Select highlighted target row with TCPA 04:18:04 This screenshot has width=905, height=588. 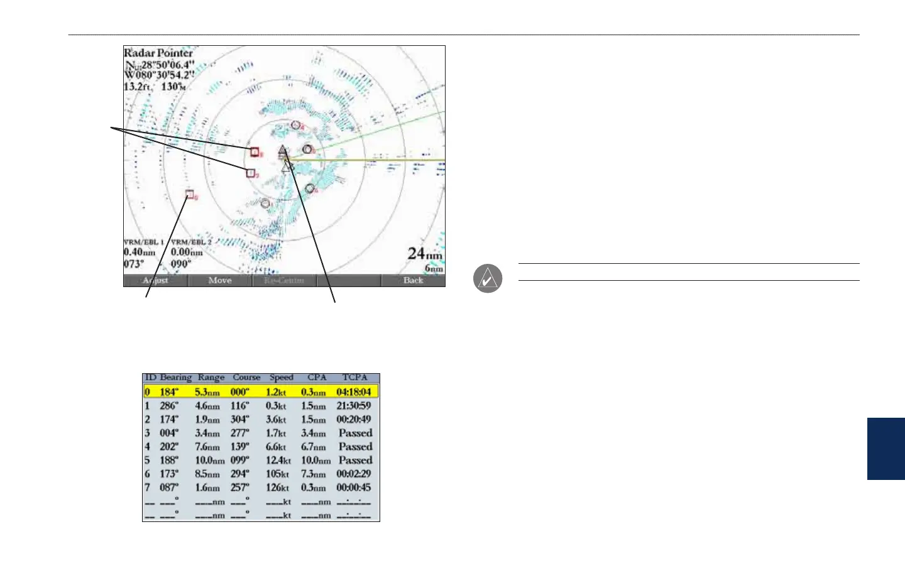point(261,392)
